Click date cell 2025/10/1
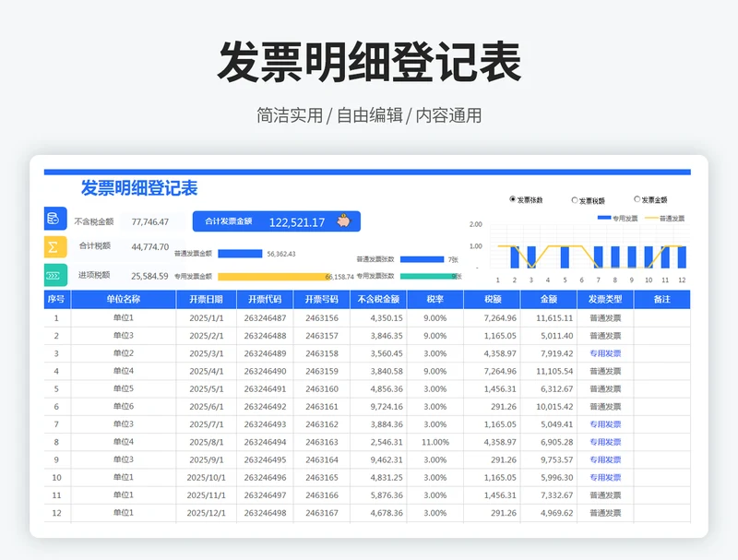The width and height of the screenshot is (738, 560). tap(206, 478)
